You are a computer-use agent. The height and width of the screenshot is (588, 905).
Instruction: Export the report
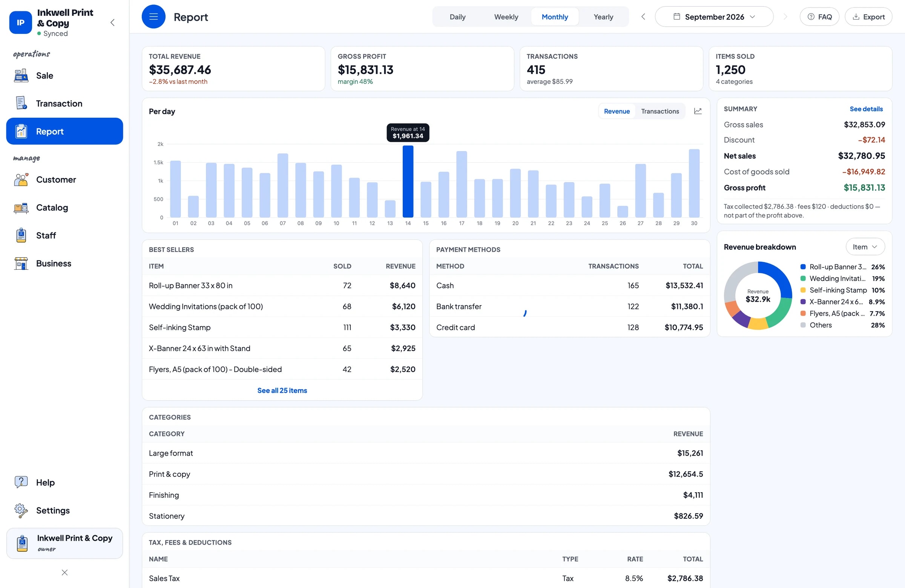pyautogui.click(x=868, y=17)
